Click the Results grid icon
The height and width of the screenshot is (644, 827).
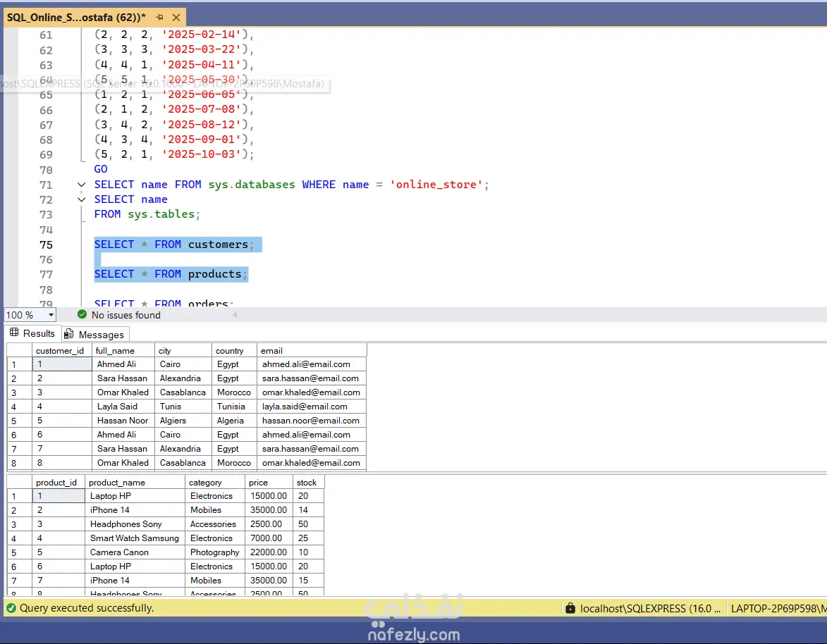14,333
